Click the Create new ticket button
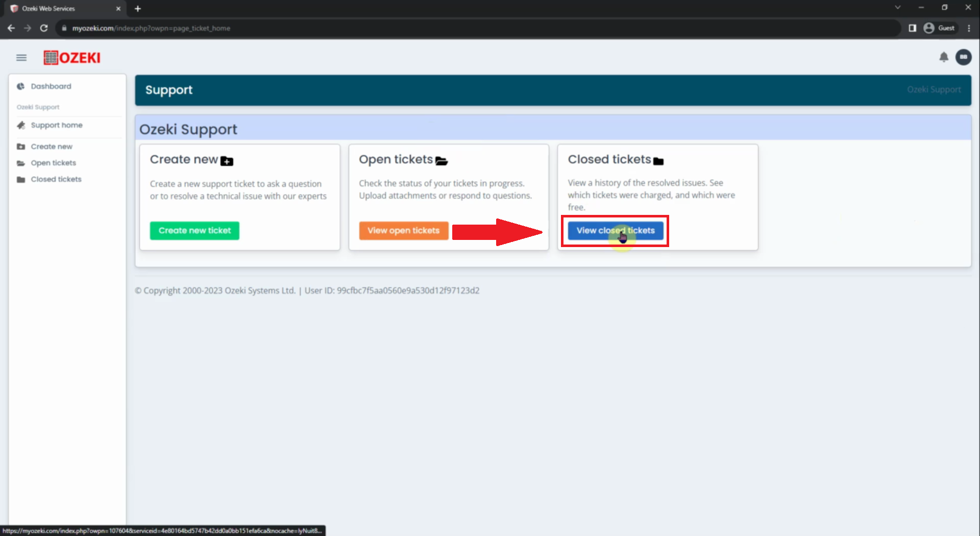The height and width of the screenshot is (536, 980). [194, 231]
